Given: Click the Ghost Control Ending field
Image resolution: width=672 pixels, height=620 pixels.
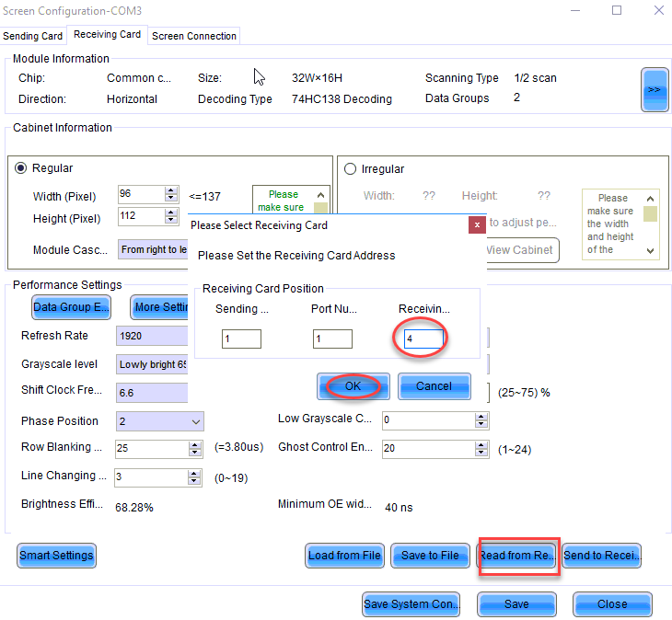Looking at the screenshot, I should click(x=429, y=449).
